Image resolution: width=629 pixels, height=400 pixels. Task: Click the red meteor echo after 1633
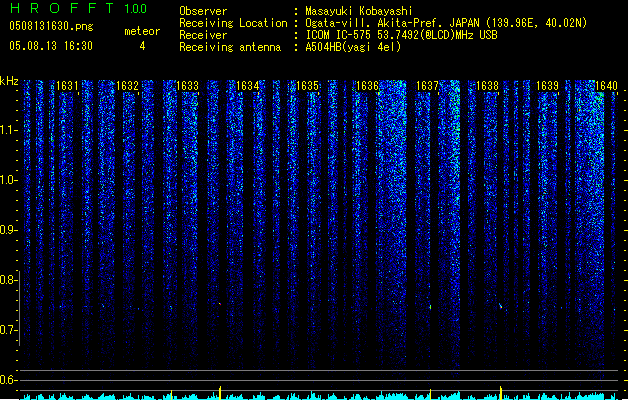(220, 304)
